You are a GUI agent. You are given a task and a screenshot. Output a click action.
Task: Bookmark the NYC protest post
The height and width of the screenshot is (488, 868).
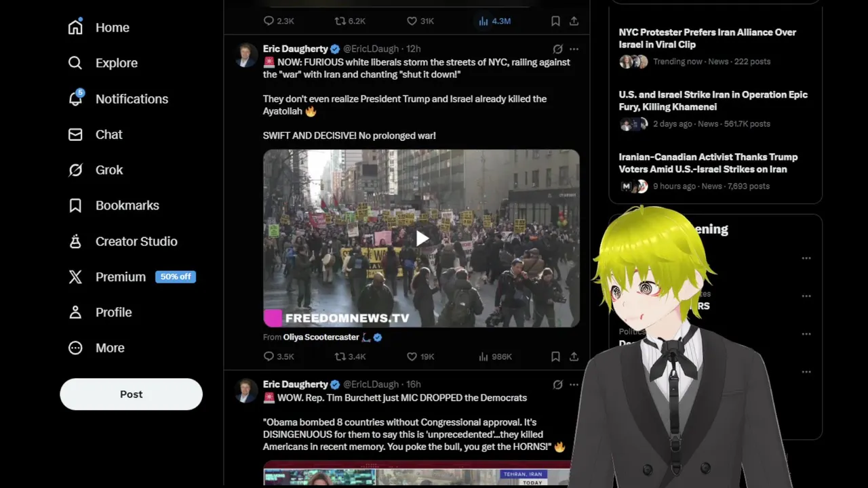point(555,357)
